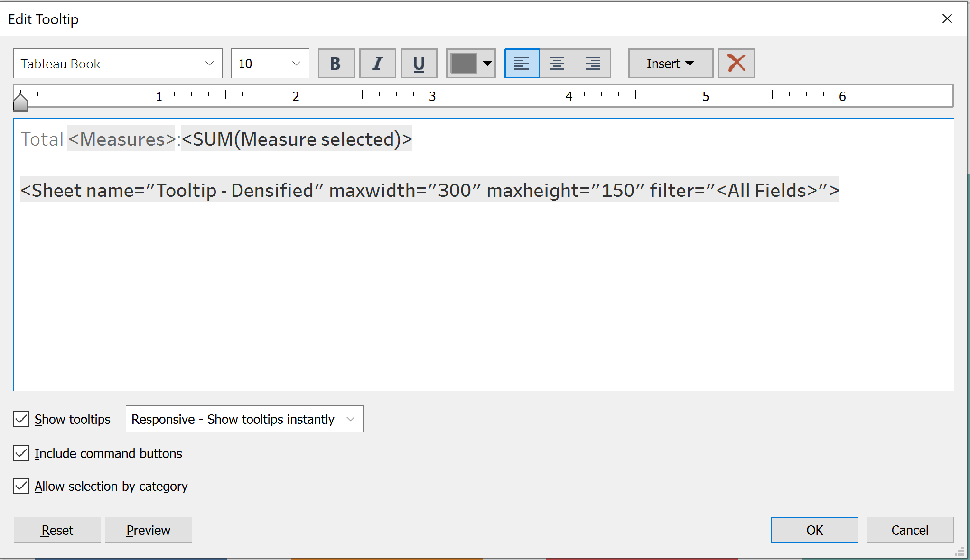Open the Insert menu
Viewport: 970px width, 560px height.
pos(670,63)
